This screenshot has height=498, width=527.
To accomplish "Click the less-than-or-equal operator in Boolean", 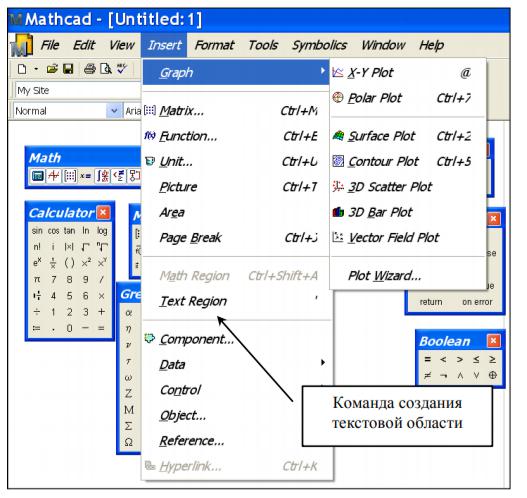I will (476, 359).
